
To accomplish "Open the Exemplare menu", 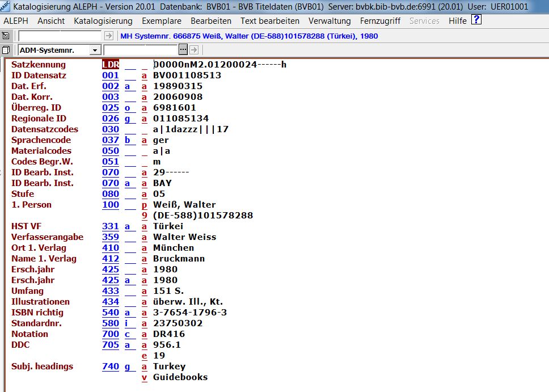I will pyautogui.click(x=162, y=21).
